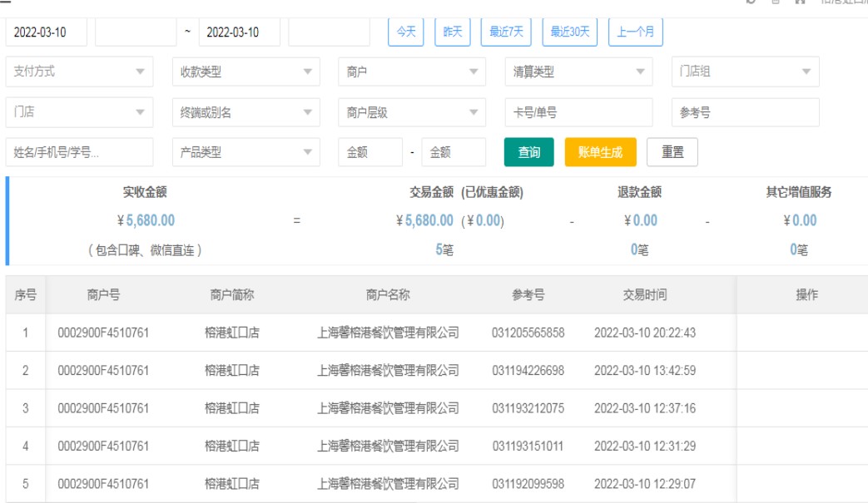This screenshot has height=503, width=868.
Task: Focus the 卡号/单号 input field
Action: click(578, 112)
